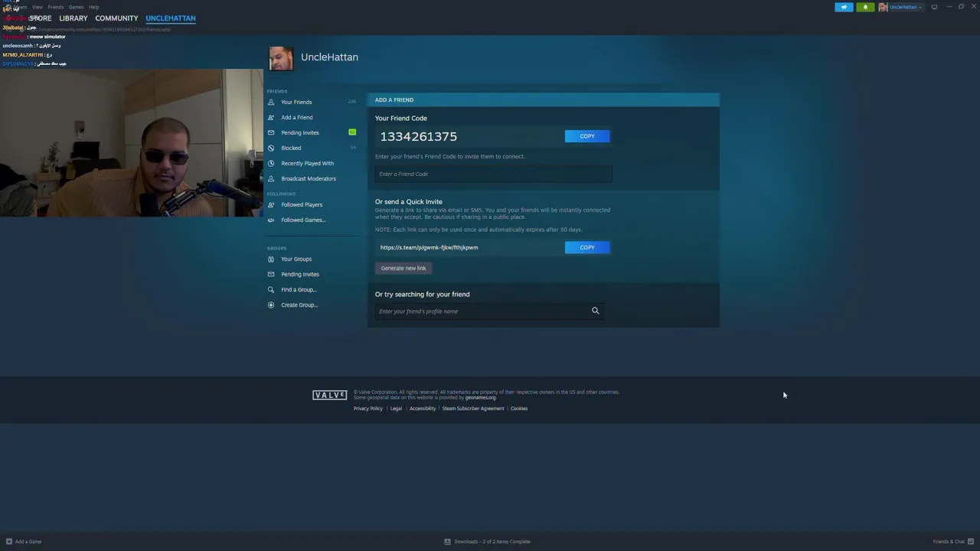Open the Help menu
The height and width of the screenshot is (551, 980).
93,7
